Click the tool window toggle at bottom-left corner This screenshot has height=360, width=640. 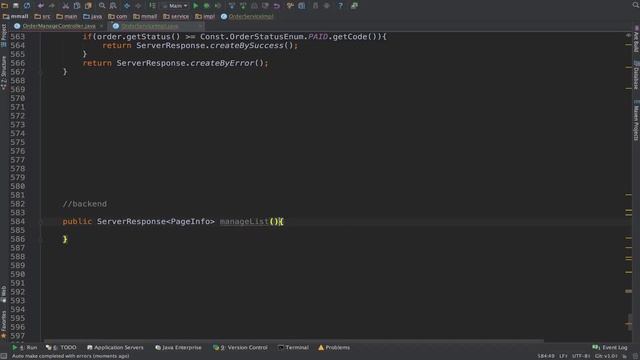click(x=4, y=356)
